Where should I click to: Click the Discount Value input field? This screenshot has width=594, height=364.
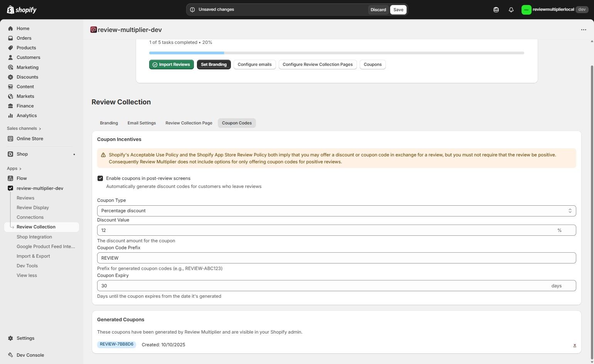coord(337,230)
